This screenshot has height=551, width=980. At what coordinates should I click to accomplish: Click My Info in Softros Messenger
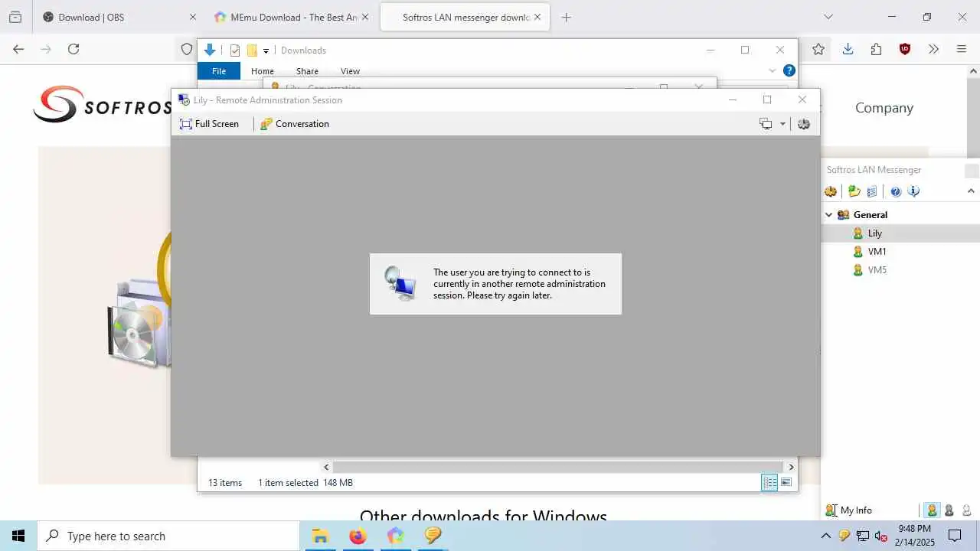click(848, 510)
